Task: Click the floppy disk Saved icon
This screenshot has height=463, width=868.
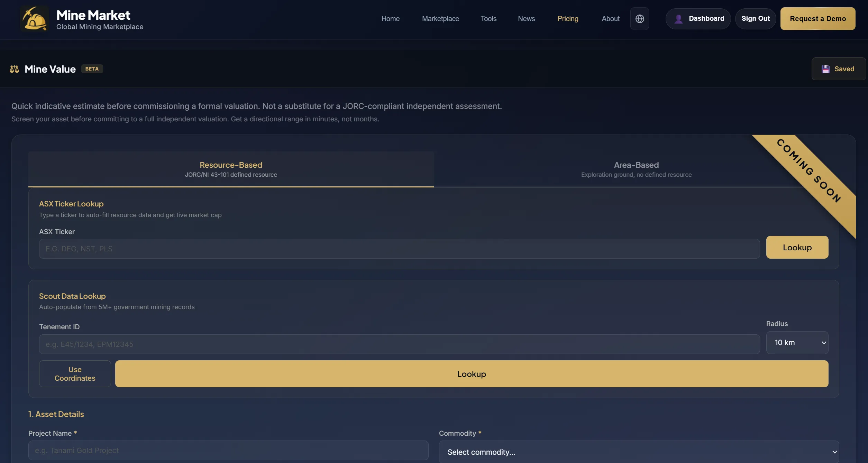Action: [825, 69]
